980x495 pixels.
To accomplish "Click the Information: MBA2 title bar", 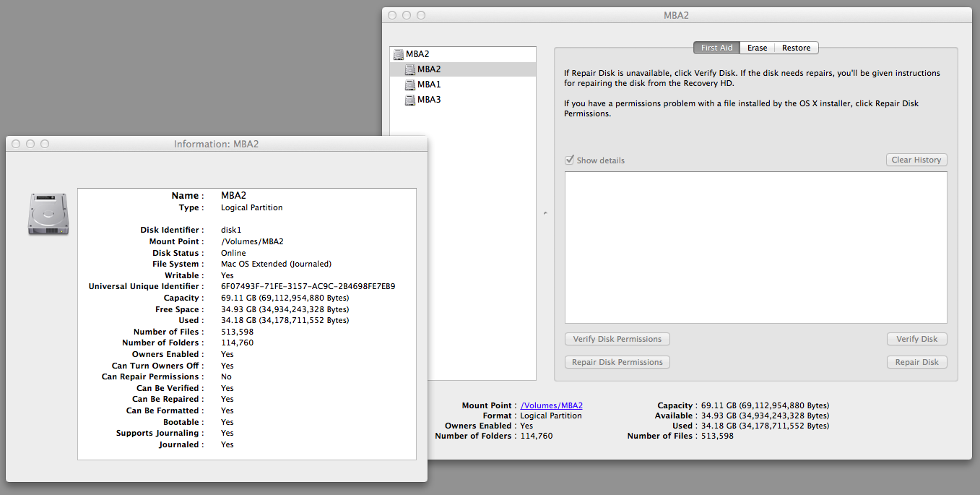I will pos(216,144).
